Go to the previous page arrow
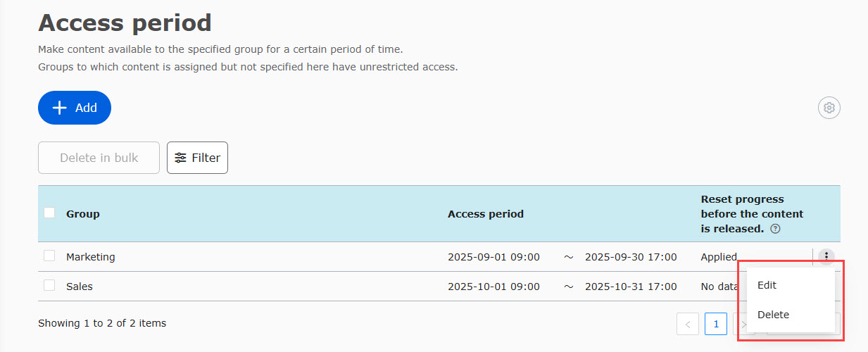Viewport: 868px width, 352px height. (688, 324)
